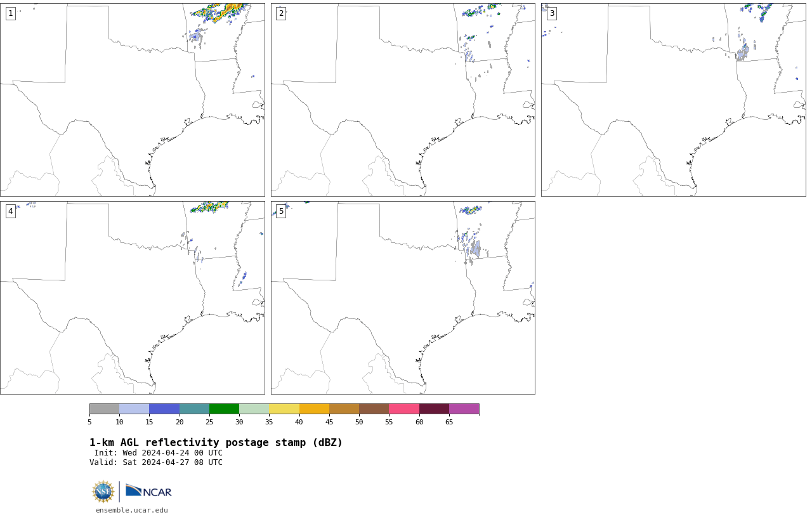The image size is (812, 517).
Task: Click the light lavender 10-15 dBZ swatch
Action: tap(134, 409)
